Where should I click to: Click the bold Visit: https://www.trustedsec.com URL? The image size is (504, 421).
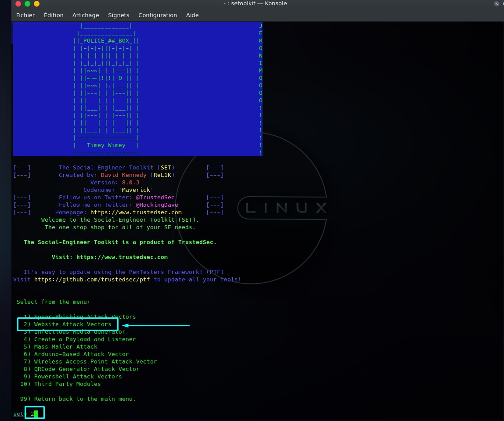122,257
